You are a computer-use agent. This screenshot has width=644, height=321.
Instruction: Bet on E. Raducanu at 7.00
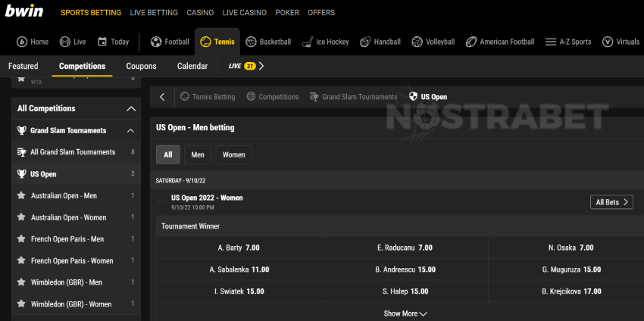click(x=405, y=248)
